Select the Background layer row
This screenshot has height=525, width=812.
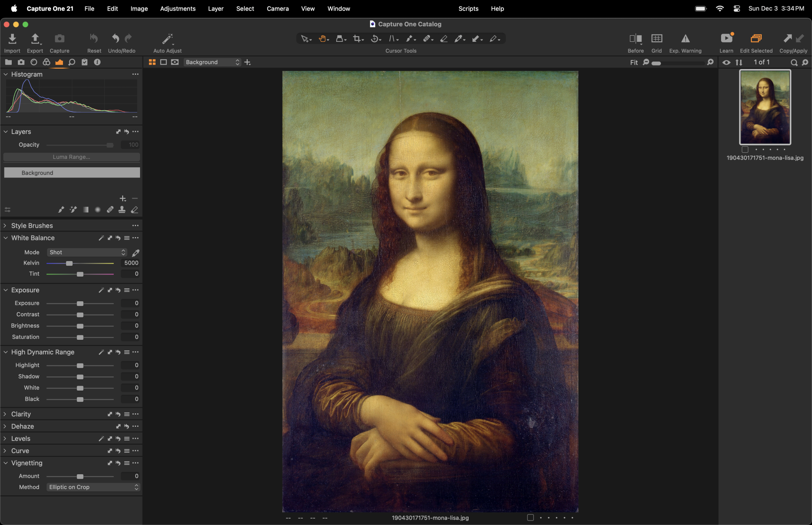click(x=72, y=173)
